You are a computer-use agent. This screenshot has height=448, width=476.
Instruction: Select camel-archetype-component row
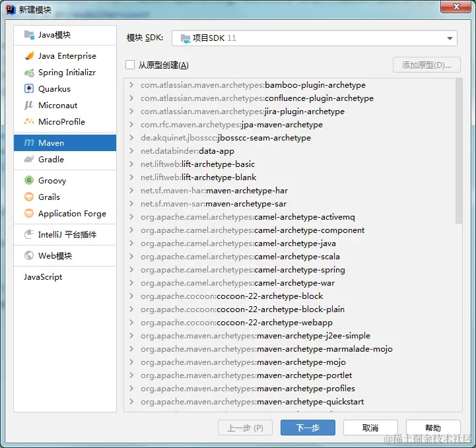[290, 230]
